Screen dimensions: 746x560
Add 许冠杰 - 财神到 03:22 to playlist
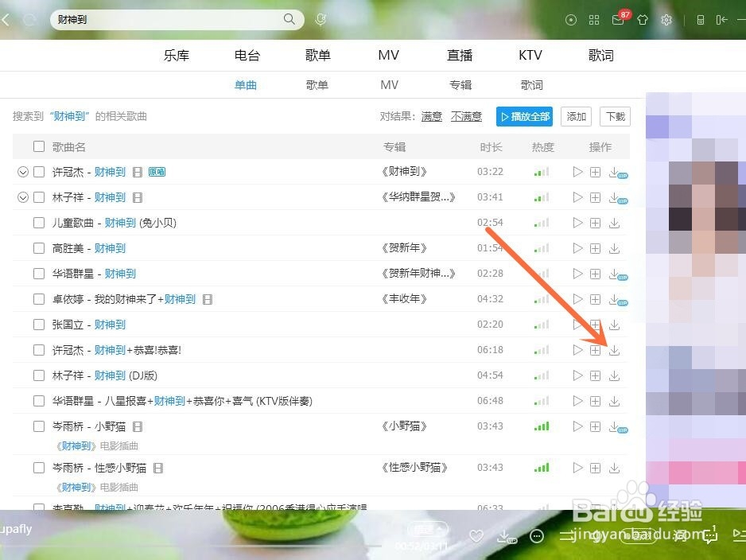(x=595, y=172)
